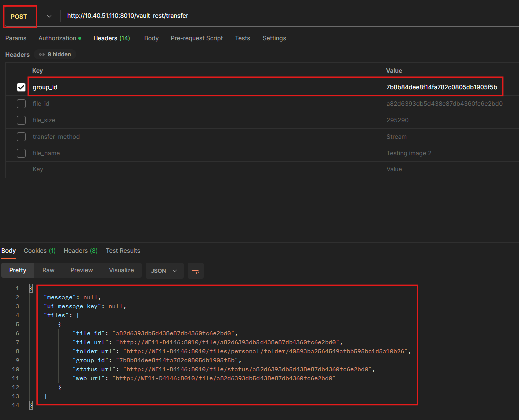Viewport: 519px width, 420px height.
Task: Enable the transfer_method header checkbox
Action: 21,137
